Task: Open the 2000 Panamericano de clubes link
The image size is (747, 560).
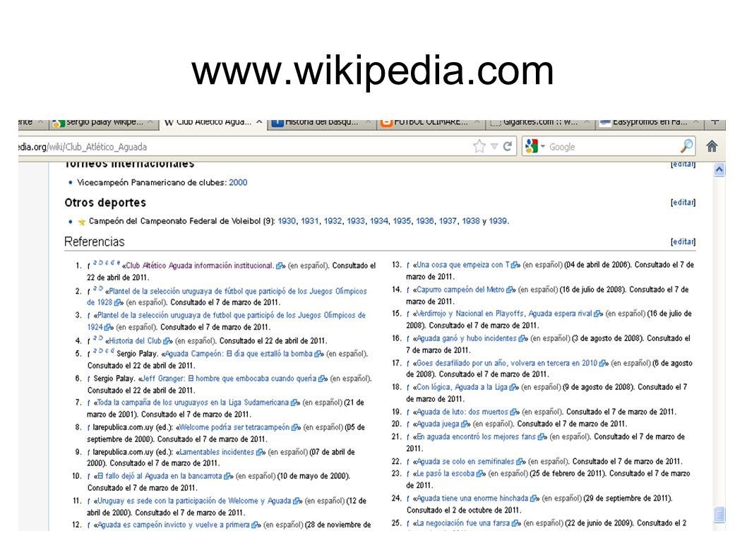Action: tap(238, 182)
